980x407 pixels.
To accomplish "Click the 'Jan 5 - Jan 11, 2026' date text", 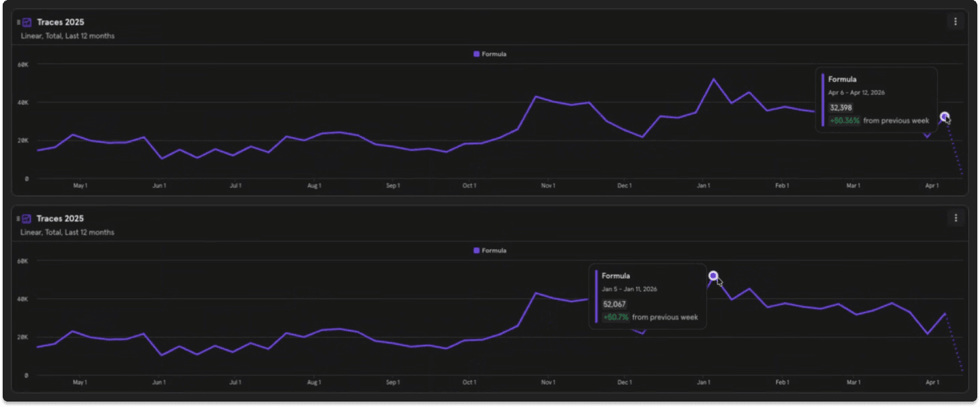I will [629, 289].
